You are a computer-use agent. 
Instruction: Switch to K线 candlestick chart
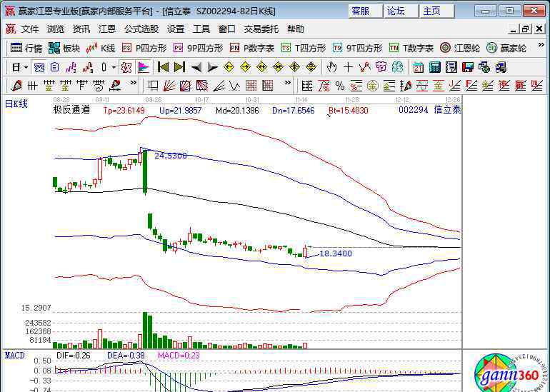pos(101,48)
